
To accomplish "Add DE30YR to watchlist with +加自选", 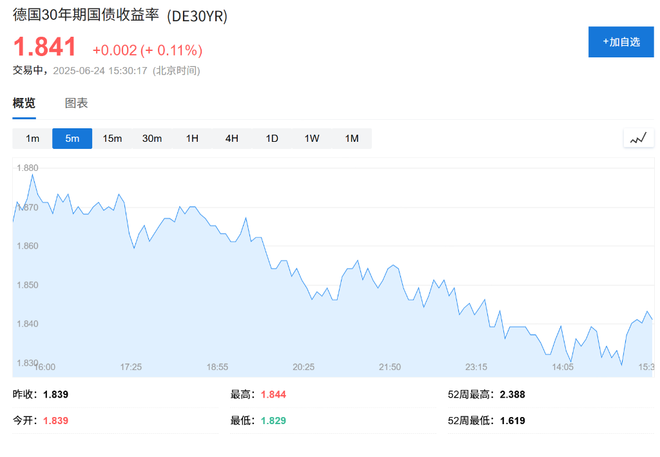I will pos(621,42).
